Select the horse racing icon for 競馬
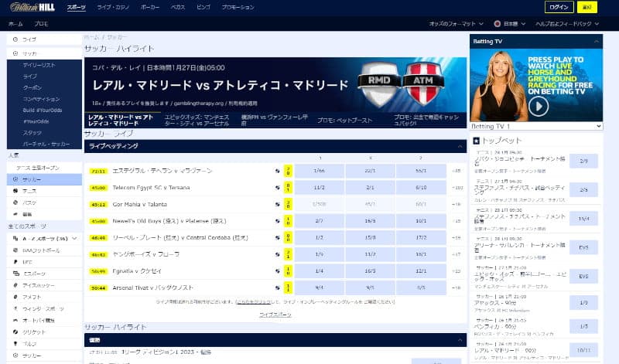The width and height of the screenshot is (619, 364). (x=15, y=214)
